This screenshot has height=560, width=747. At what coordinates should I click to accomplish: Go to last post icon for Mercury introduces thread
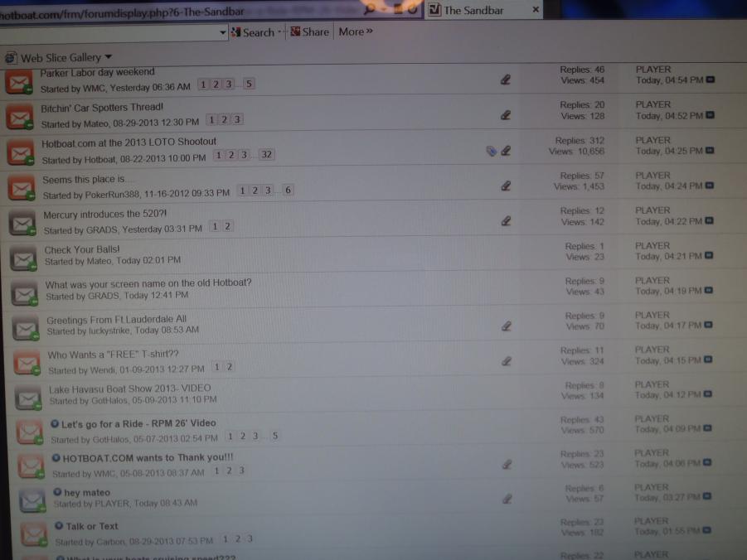[x=711, y=221]
